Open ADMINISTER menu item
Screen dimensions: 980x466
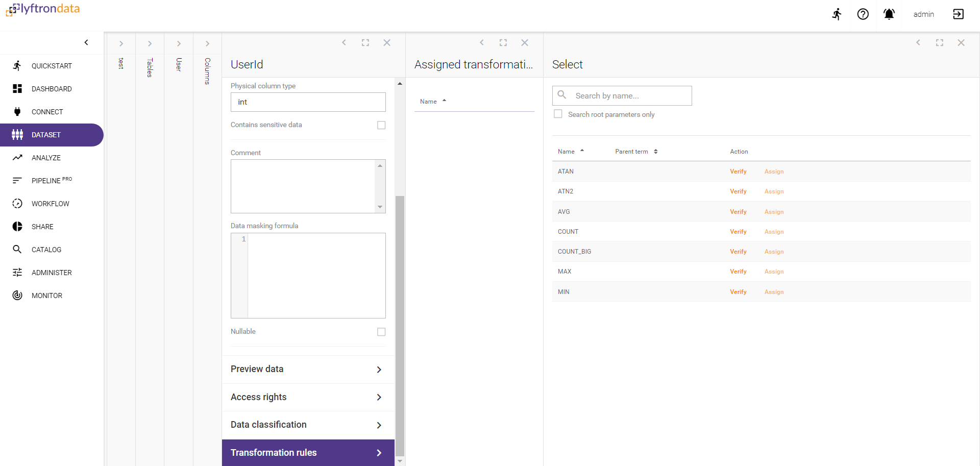pyautogui.click(x=52, y=273)
